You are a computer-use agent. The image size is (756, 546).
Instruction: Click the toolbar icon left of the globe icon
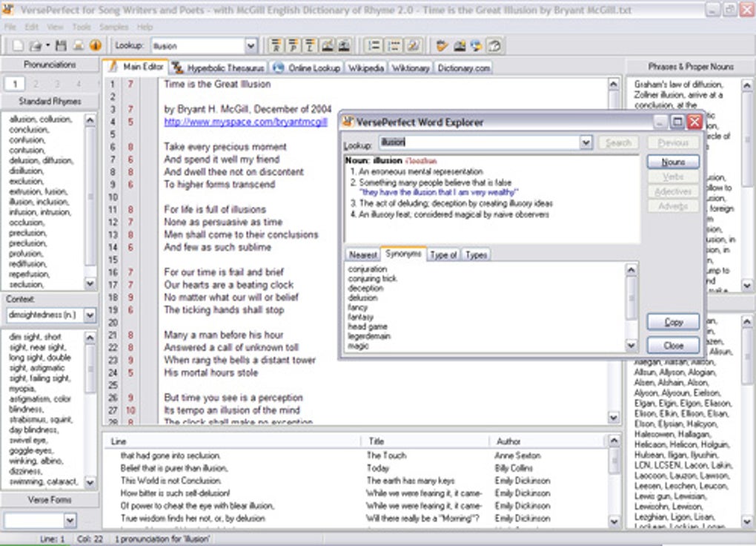(460, 46)
